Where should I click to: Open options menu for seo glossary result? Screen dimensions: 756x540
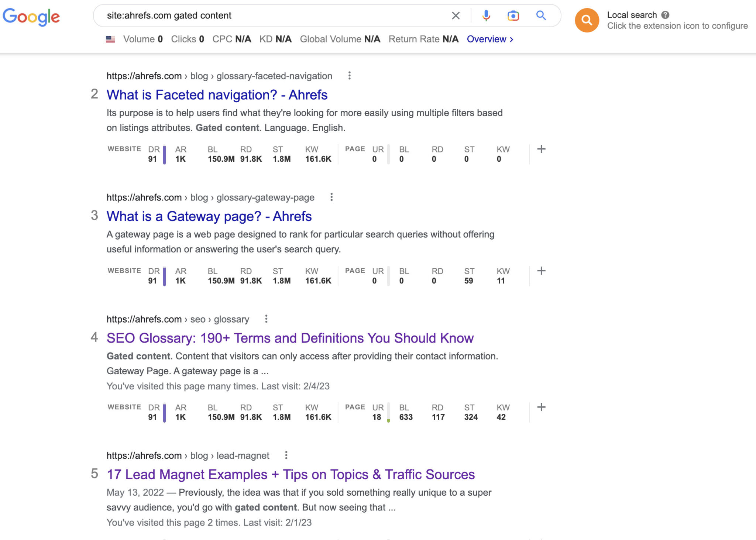pos(266,319)
